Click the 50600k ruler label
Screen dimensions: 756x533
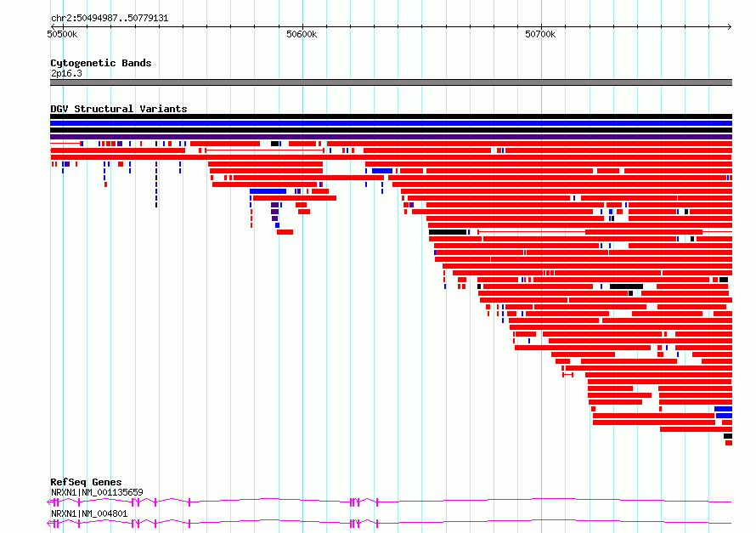302,34
